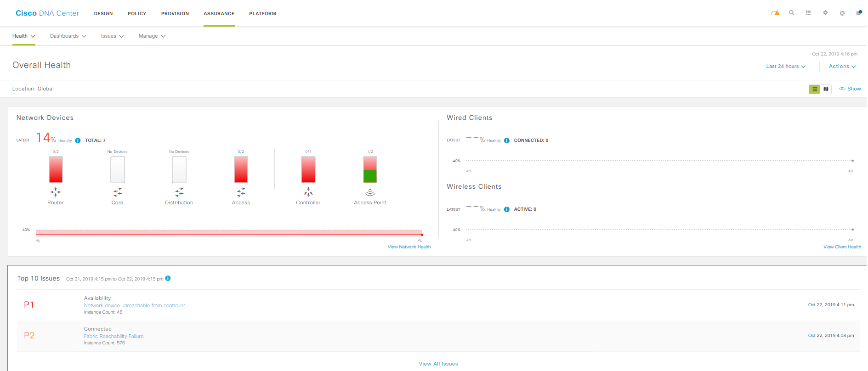Click the Overall Health heading
This screenshot has width=868, height=371.
click(42, 65)
